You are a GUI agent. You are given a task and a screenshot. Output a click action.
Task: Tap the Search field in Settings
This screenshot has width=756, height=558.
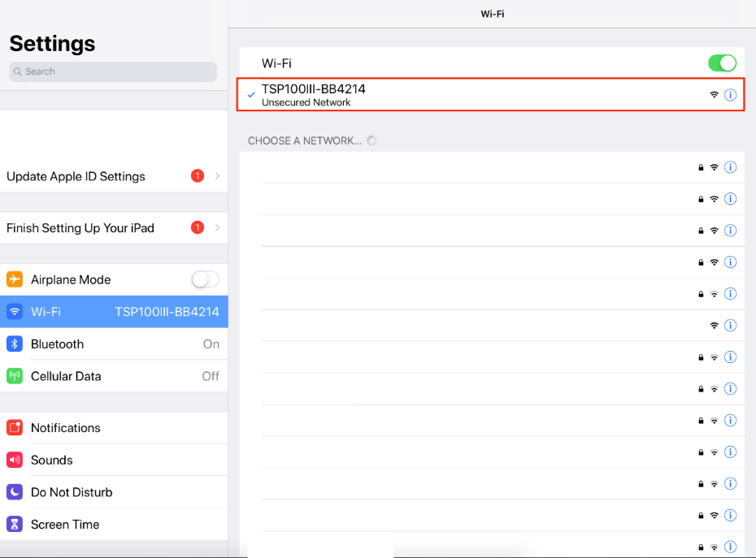[113, 71]
